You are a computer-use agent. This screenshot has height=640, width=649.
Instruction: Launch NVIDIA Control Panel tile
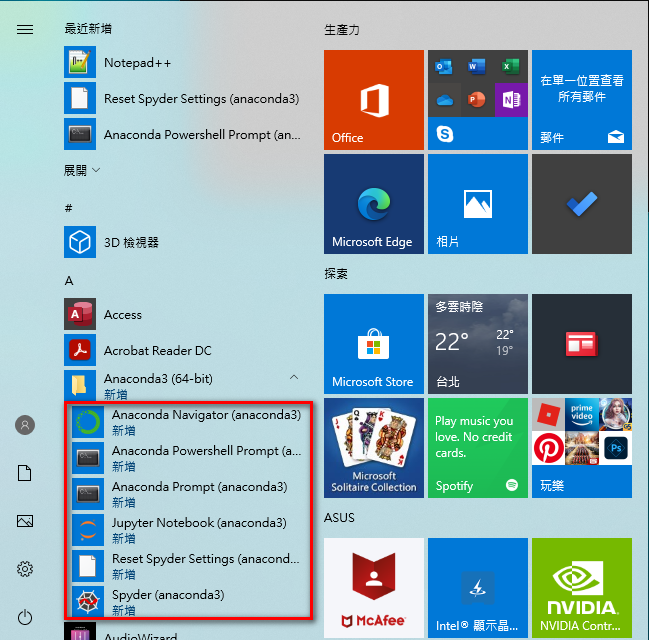(582, 588)
